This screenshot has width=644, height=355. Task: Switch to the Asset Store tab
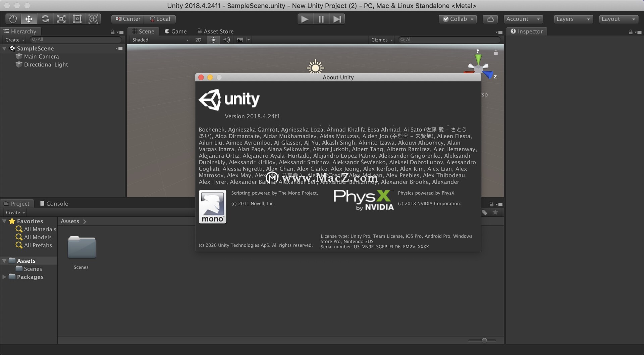(x=215, y=31)
